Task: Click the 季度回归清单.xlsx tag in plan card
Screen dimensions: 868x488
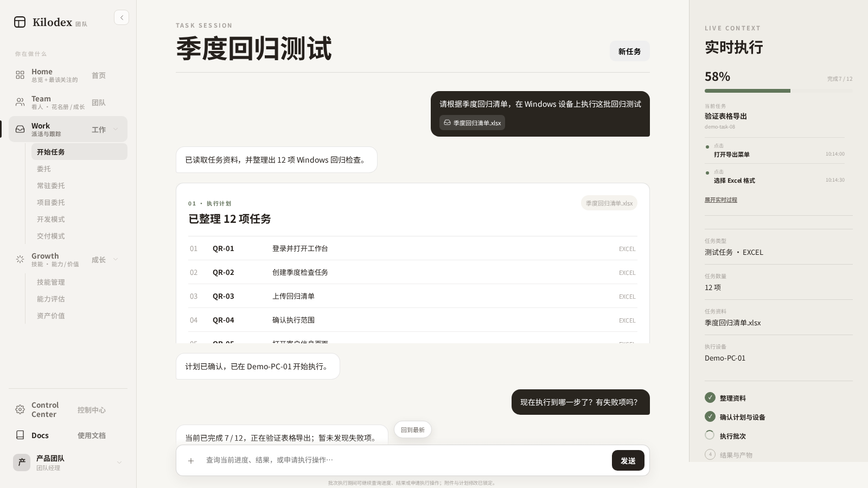Action: pos(609,203)
